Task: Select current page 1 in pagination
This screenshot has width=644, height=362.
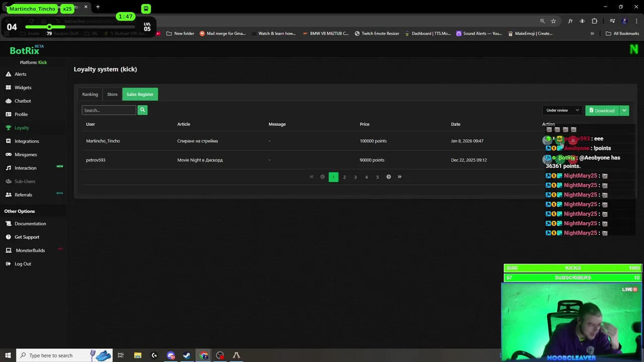Action: (333, 177)
